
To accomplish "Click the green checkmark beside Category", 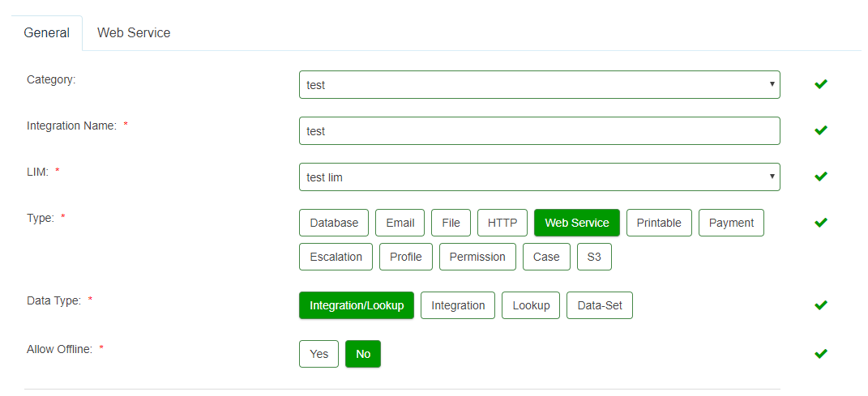I will 820,84.
